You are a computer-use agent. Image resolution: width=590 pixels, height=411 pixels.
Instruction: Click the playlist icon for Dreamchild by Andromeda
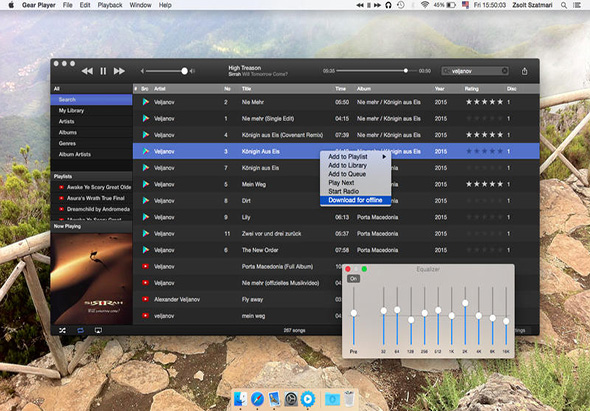[x=61, y=209]
